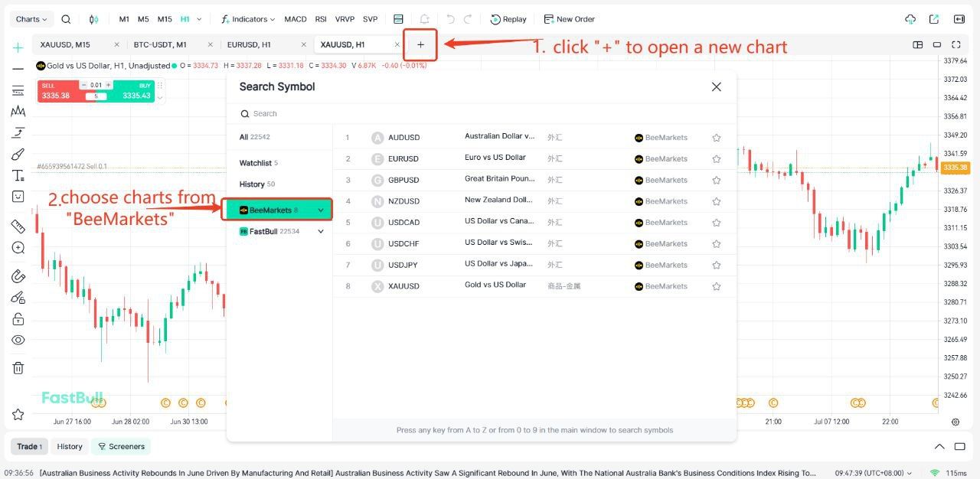Favorite XAUUSD with its star
This screenshot has height=479, width=980.
coord(717,286)
